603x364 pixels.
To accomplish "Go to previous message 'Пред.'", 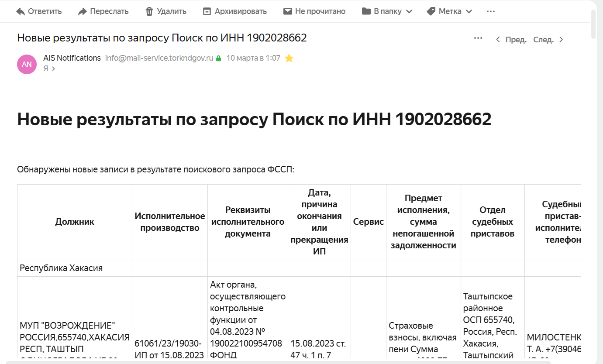I will coord(511,40).
